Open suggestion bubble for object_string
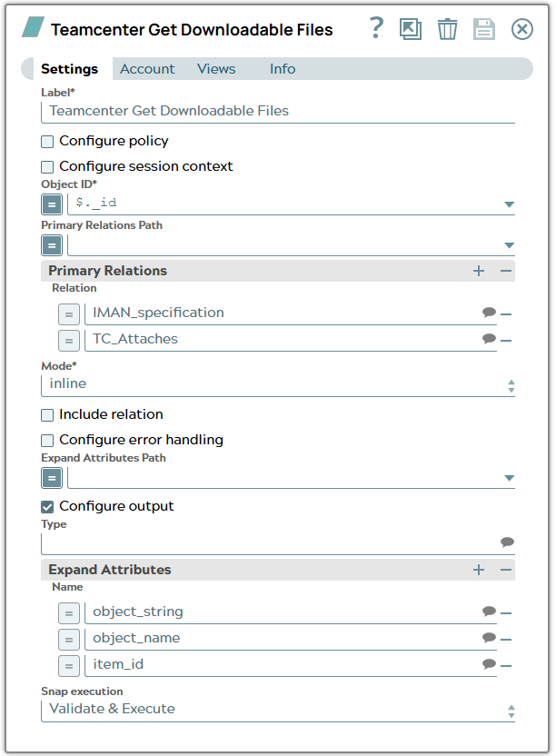Viewport: 556px width, 756px height. (489, 612)
